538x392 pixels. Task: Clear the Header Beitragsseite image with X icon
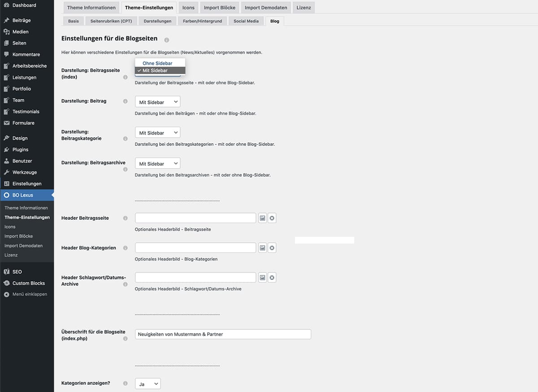click(272, 218)
